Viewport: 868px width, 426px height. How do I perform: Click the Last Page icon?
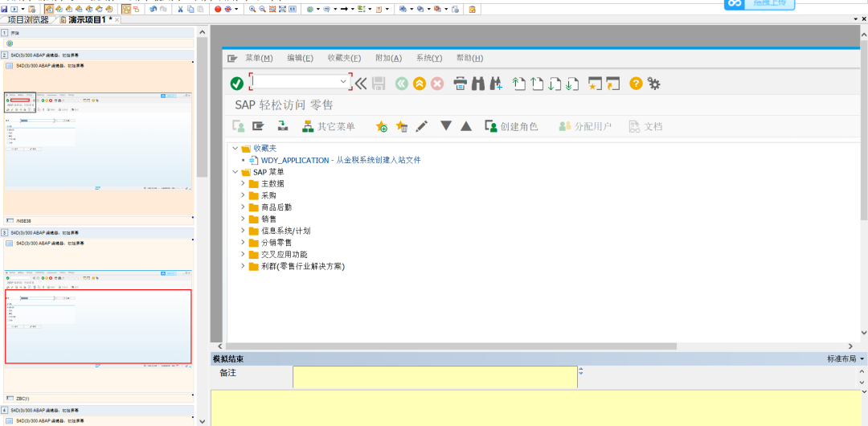tap(572, 84)
